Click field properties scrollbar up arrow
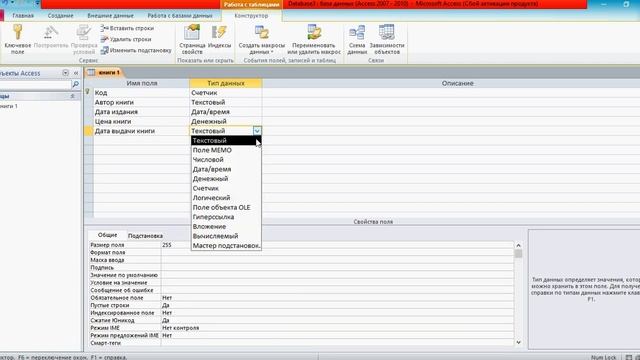640x360 pixels. pos(518,245)
